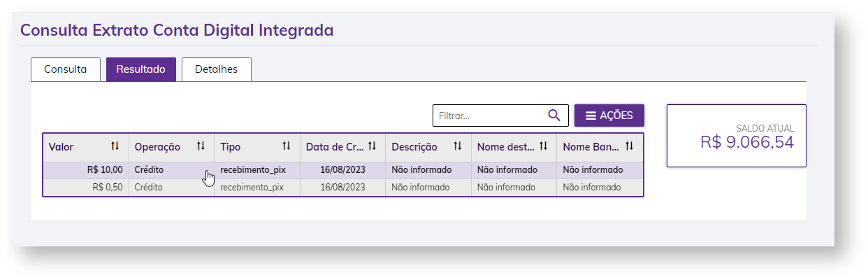Sort by Nome Banco column arrows
The image size is (868, 280).
tap(630, 146)
